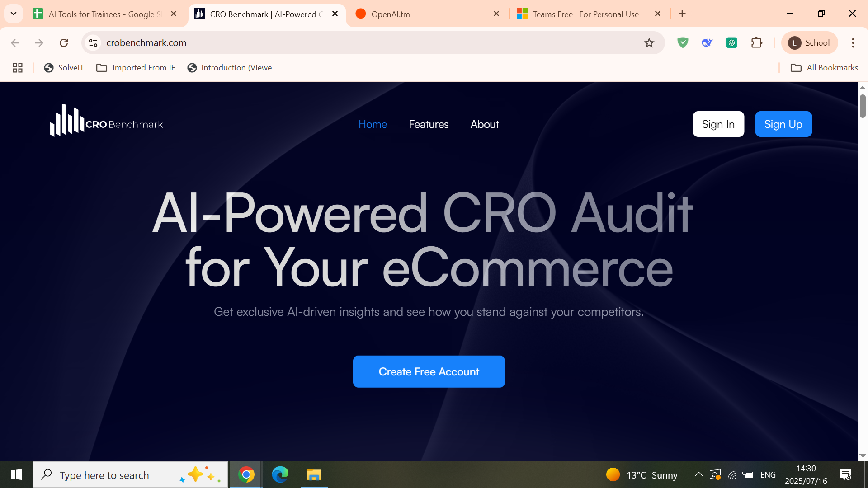Close the CRO Benchmark tab

pyautogui.click(x=335, y=14)
